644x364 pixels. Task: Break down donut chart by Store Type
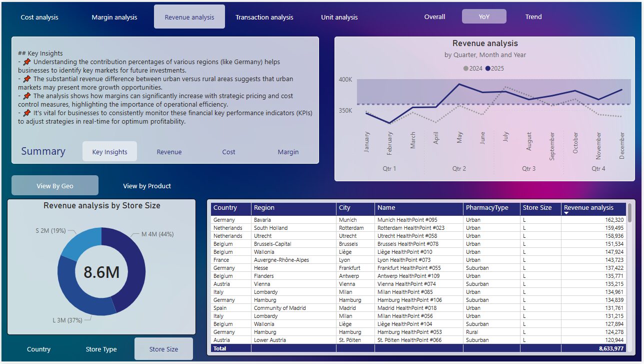tap(101, 349)
